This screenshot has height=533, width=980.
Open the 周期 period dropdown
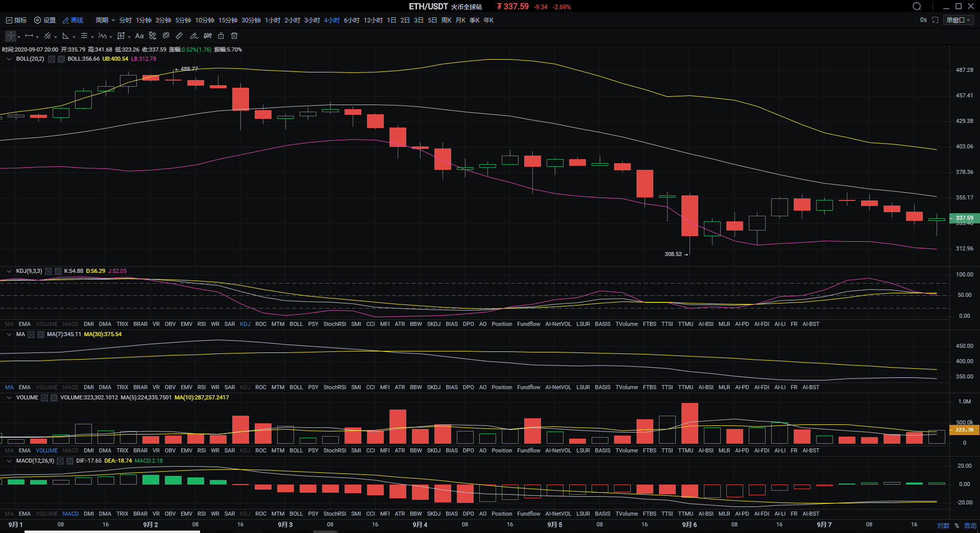pos(105,20)
